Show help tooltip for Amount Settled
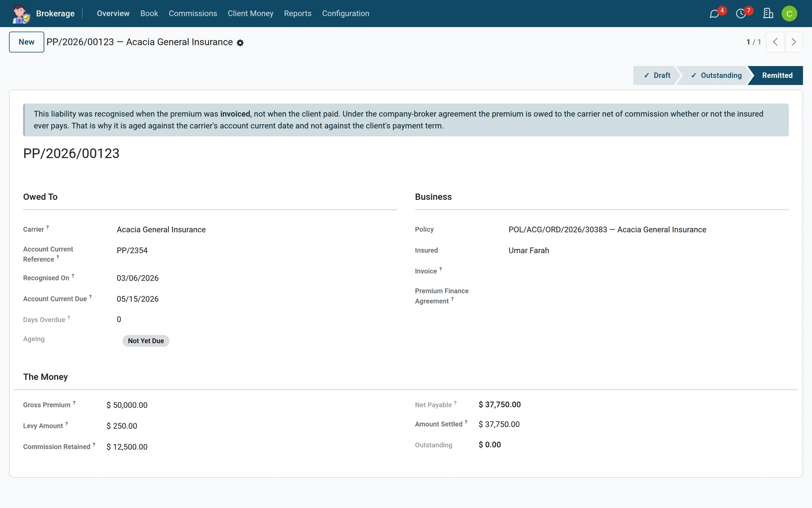The height and width of the screenshot is (508, 812). pyautogui.click(x=466, y=422)
